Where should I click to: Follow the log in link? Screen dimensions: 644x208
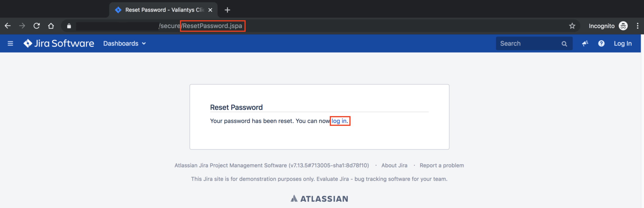(x=339, y=121)
